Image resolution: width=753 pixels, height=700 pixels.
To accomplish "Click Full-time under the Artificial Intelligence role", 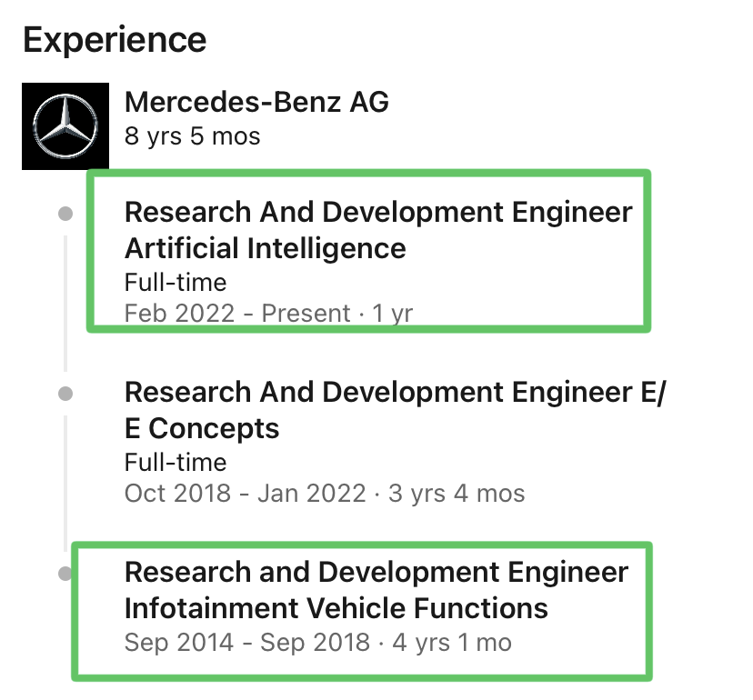I will (176, 282).
